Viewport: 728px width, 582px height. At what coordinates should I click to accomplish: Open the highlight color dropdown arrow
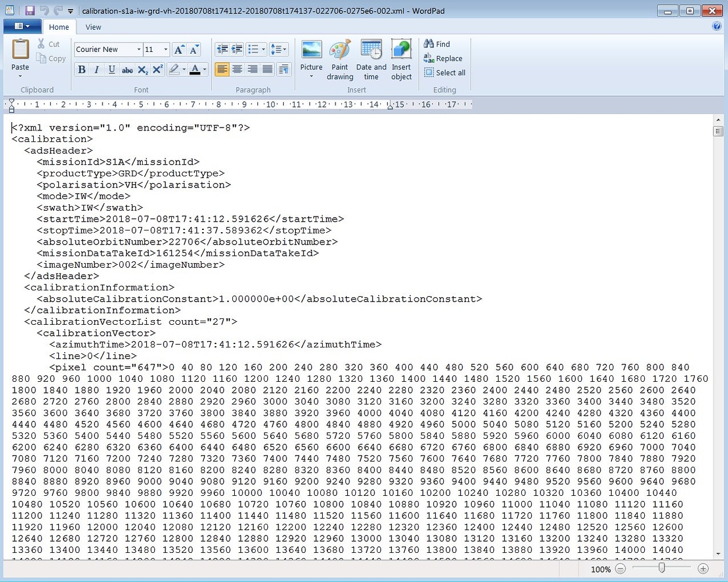[184, 70]
